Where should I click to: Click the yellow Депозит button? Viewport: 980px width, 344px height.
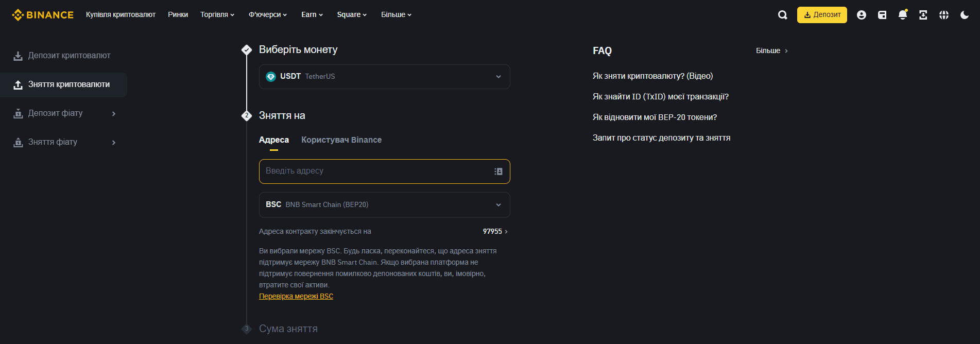click(x=822, y=15)
